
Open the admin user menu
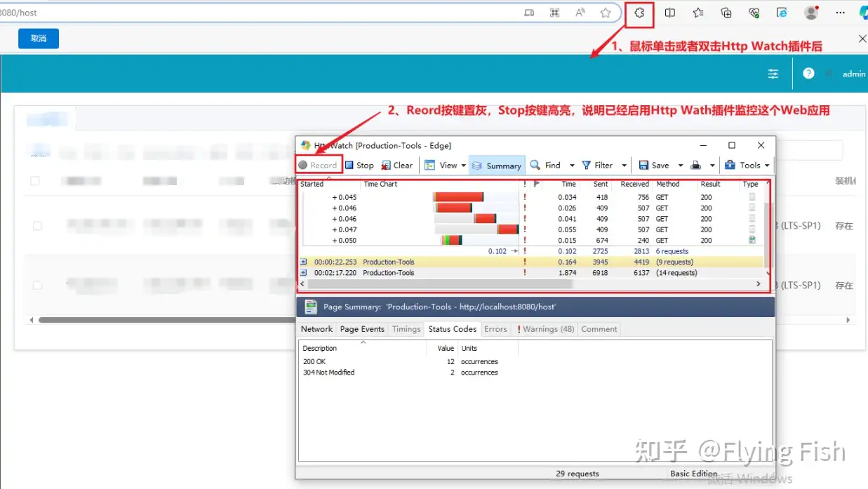(x=854, y=74)
